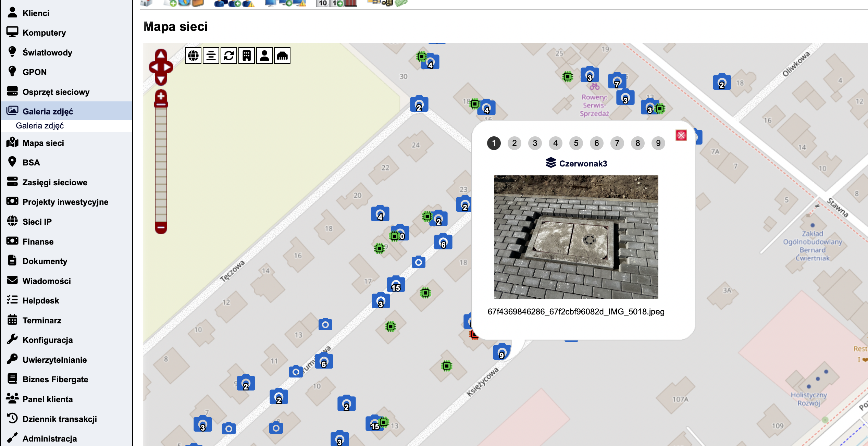Go to photo page 7 in popup

tap(617, 143)
